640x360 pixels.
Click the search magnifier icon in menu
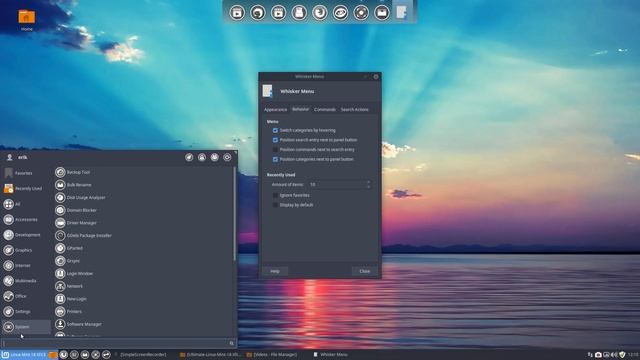(231, 343)
